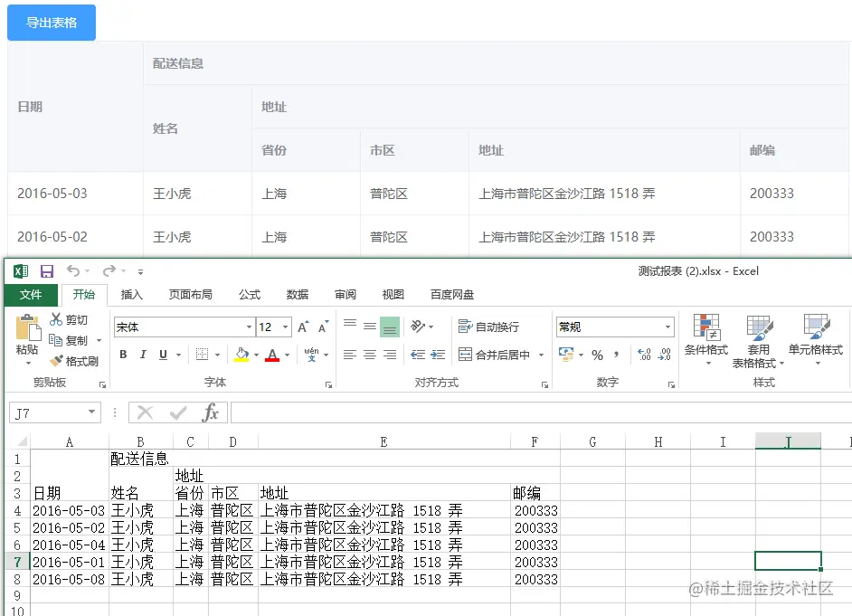Click the 导出表格 button
The image size is (852, 616).
52,23
